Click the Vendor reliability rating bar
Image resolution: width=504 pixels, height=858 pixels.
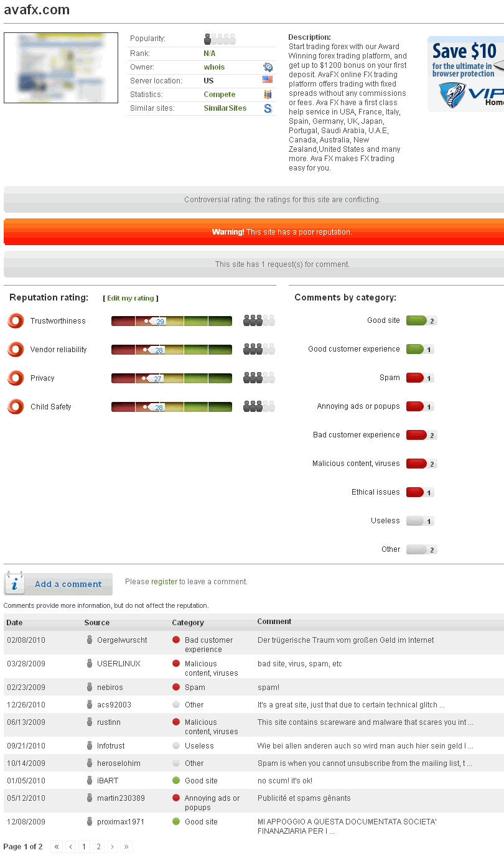(x=172, y=350)
